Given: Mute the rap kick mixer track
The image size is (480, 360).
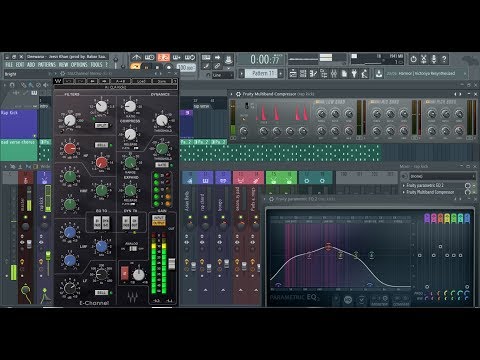Looking at the screenshot, I should (44, 217).
